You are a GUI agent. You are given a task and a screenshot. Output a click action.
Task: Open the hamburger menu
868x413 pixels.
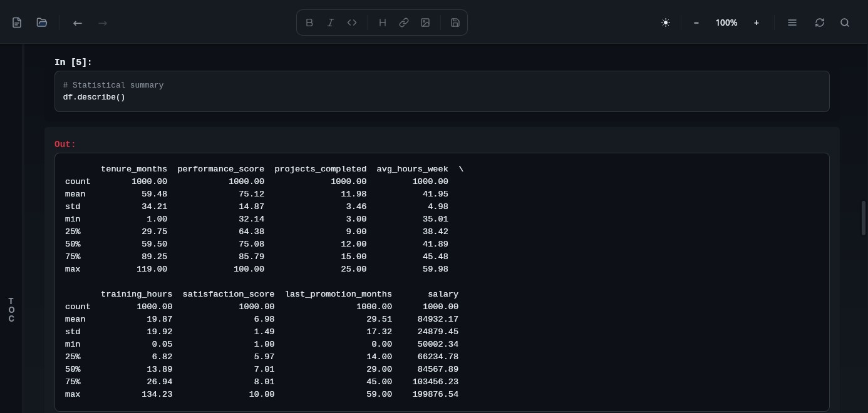(792, 23)
